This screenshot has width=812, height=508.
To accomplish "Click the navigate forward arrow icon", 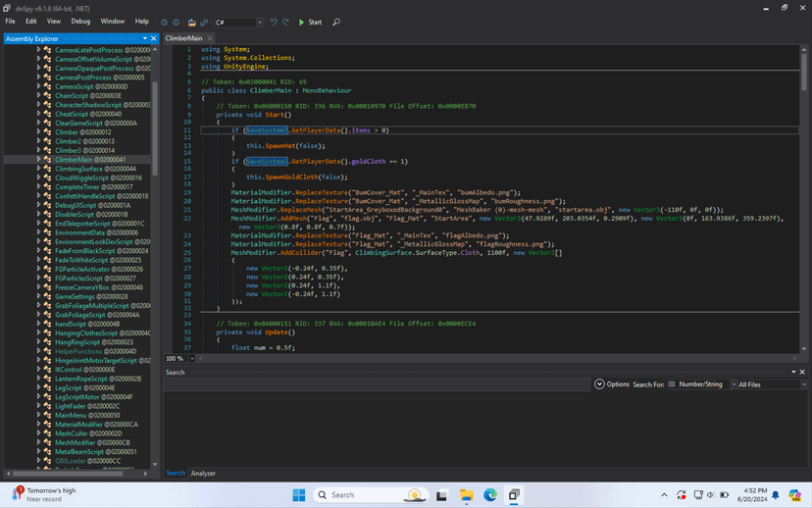I will [177, 22].
